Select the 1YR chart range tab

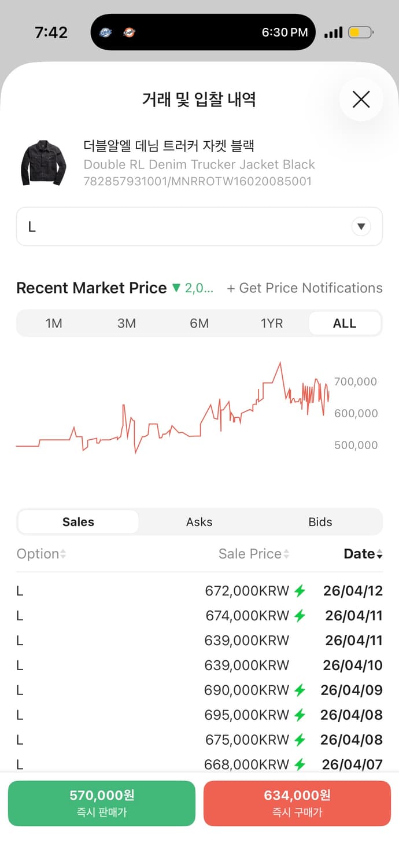click(x=272, y=323)
